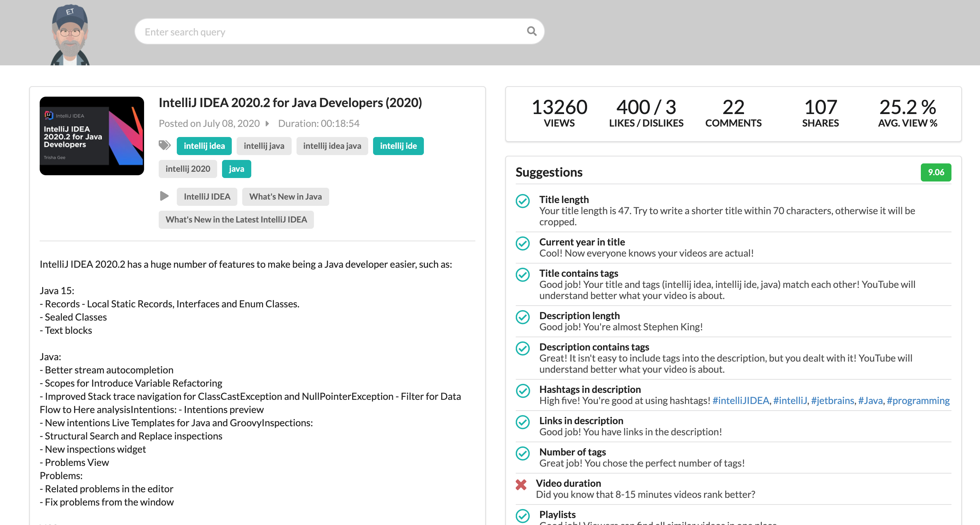
Task: Click the 25.2 % AVG. VIEW % statistic
Action: click(x=907, y=113)
